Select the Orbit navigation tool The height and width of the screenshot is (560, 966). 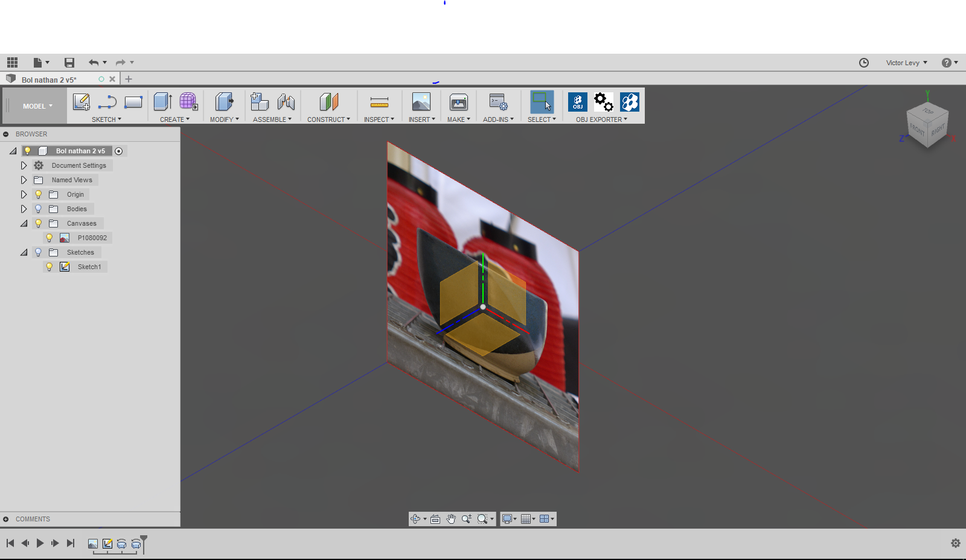point(415,519)
